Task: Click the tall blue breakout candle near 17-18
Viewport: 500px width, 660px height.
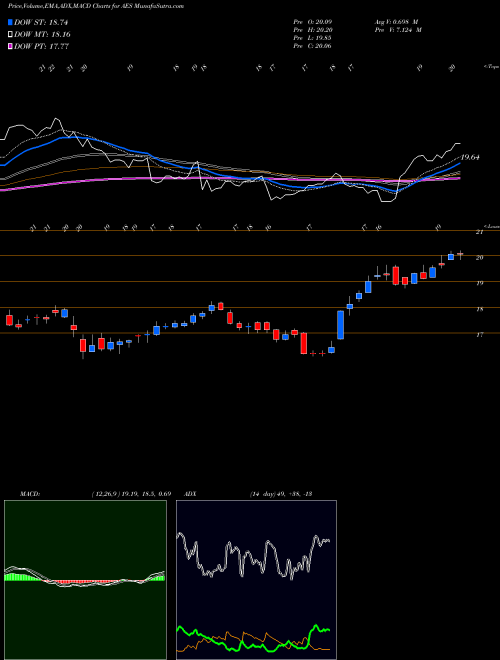Action: 340,325
